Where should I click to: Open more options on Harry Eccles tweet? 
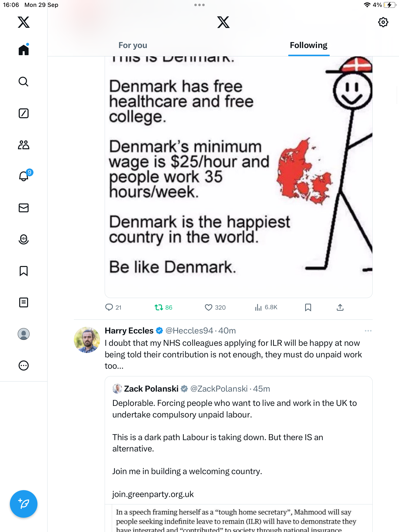[x=368, y=331]
